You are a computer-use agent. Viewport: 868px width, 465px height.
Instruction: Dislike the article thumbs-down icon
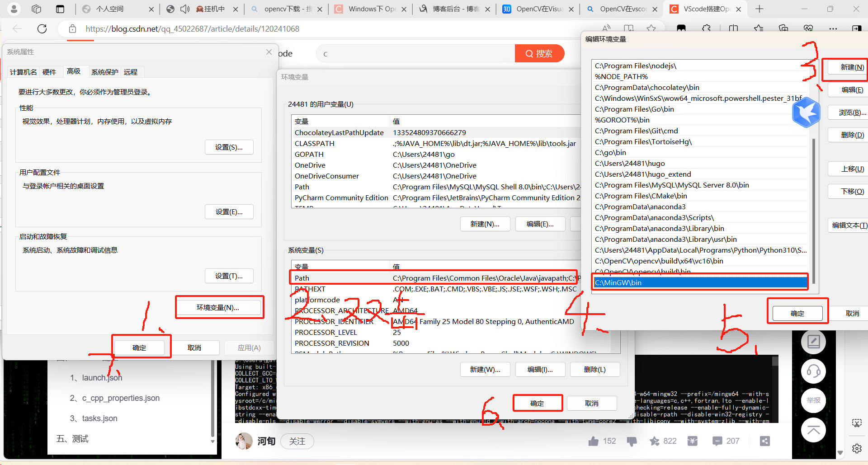[x=632, y=441]
